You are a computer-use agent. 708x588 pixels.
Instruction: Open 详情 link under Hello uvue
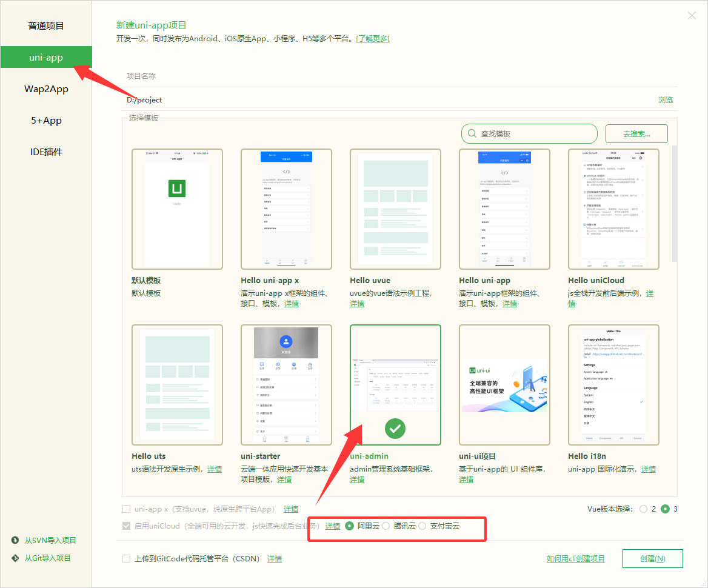tap(356, 304)
